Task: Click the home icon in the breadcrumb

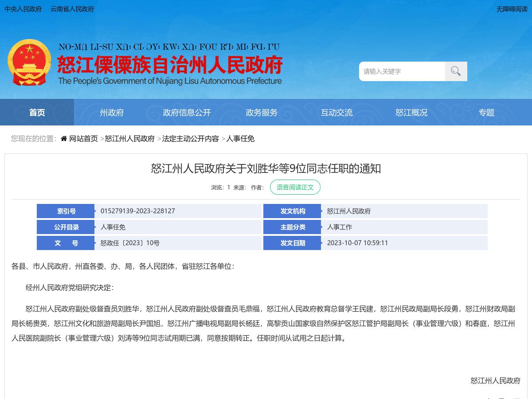Action: coord(63,138)
